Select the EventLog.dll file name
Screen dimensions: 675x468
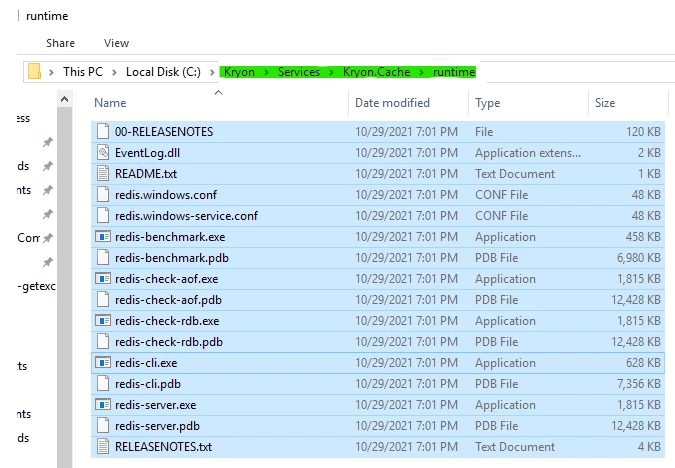[147, 153]
